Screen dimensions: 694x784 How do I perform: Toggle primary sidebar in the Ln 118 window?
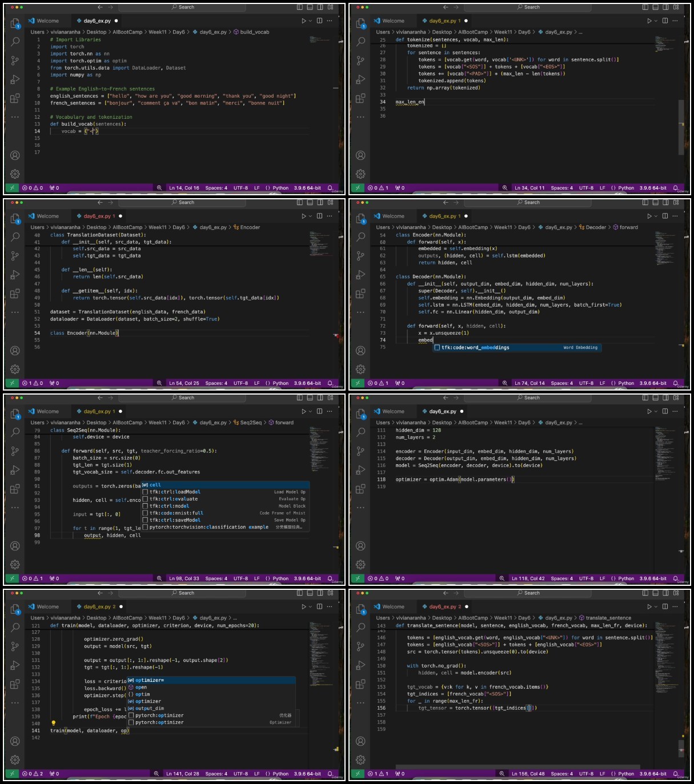coord(645,398)
